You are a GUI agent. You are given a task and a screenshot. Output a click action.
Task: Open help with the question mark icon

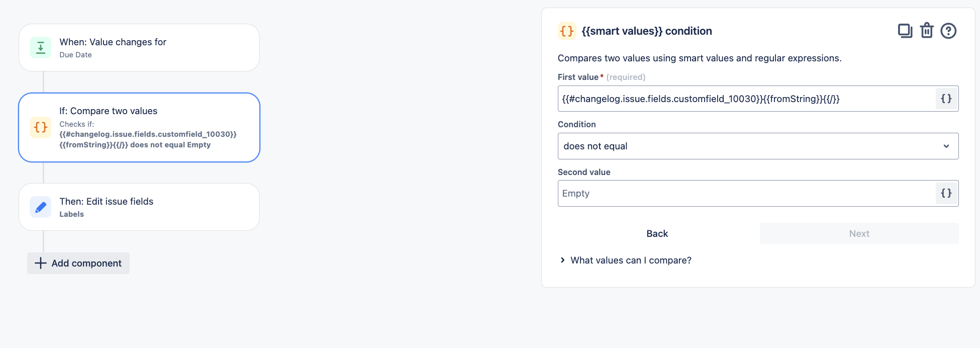coord(948,31)
